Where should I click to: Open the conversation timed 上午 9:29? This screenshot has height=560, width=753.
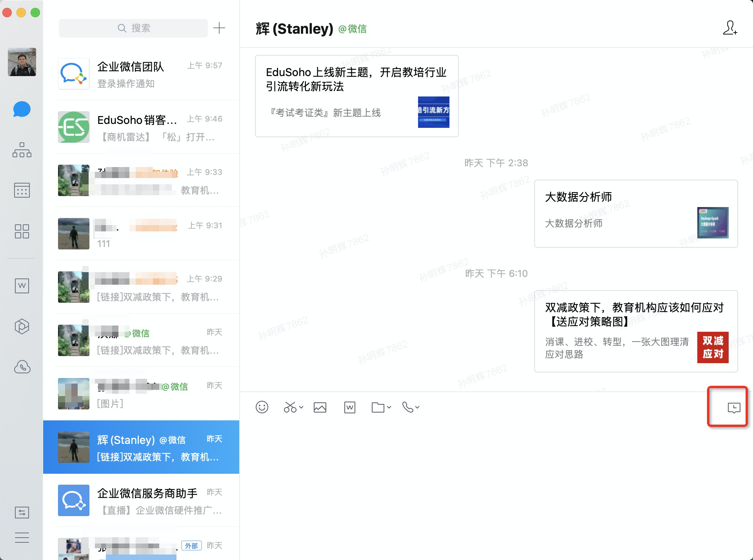pos(141,287)
